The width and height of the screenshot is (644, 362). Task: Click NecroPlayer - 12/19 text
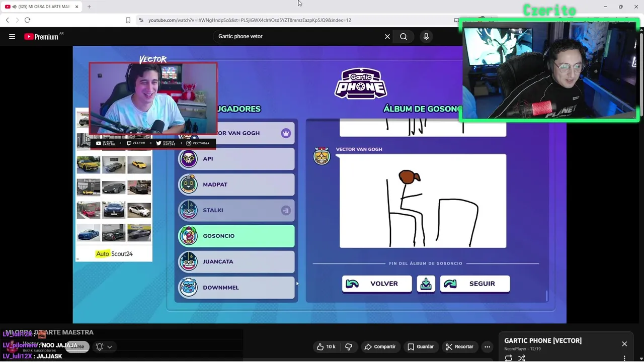(x=522, y=349)
